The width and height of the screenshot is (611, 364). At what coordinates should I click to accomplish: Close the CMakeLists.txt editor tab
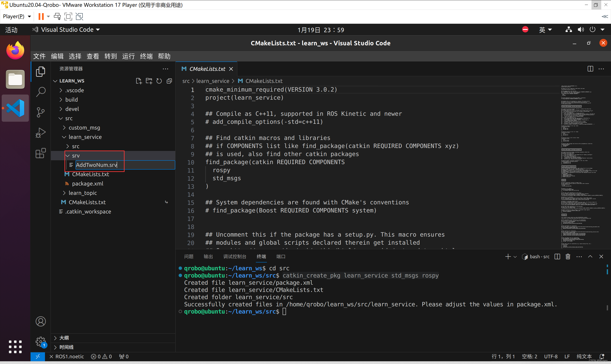point(231,69)
